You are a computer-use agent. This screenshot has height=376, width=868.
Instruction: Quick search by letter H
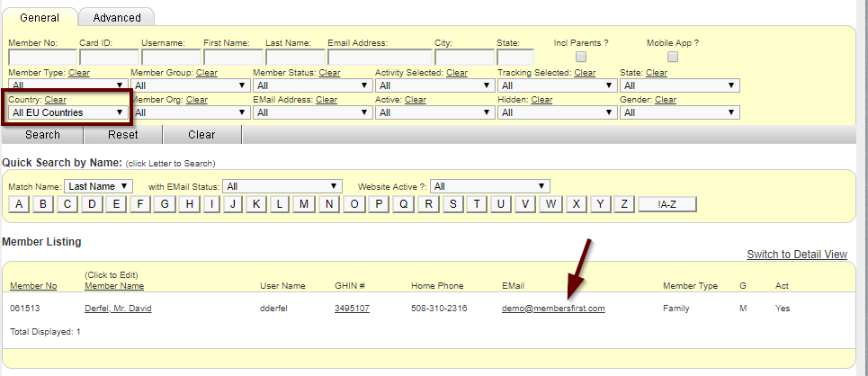coord(189,204)
